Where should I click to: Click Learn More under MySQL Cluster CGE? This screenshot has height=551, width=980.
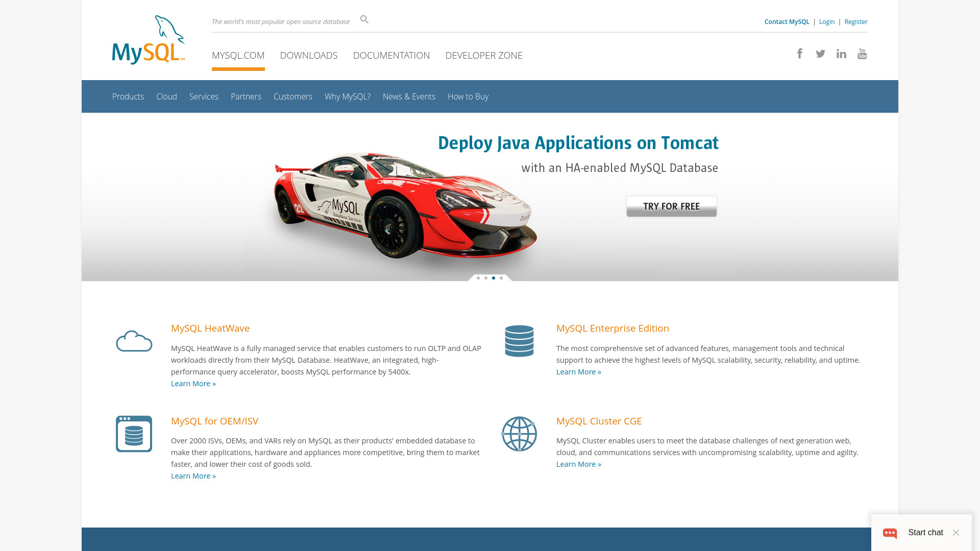click(579, 464)
